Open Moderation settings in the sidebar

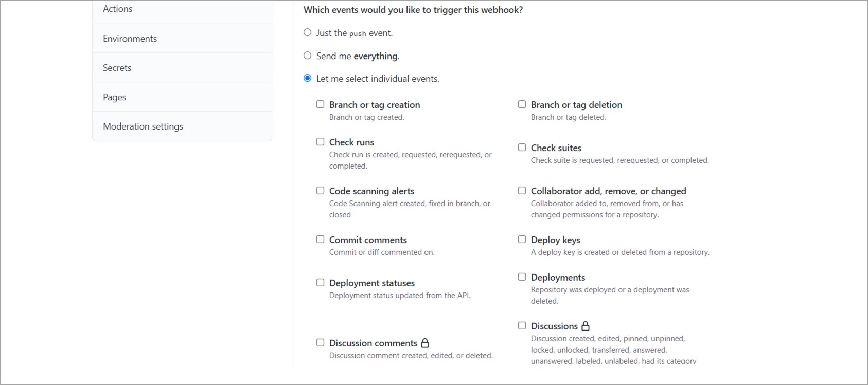[x=182, y=126]
